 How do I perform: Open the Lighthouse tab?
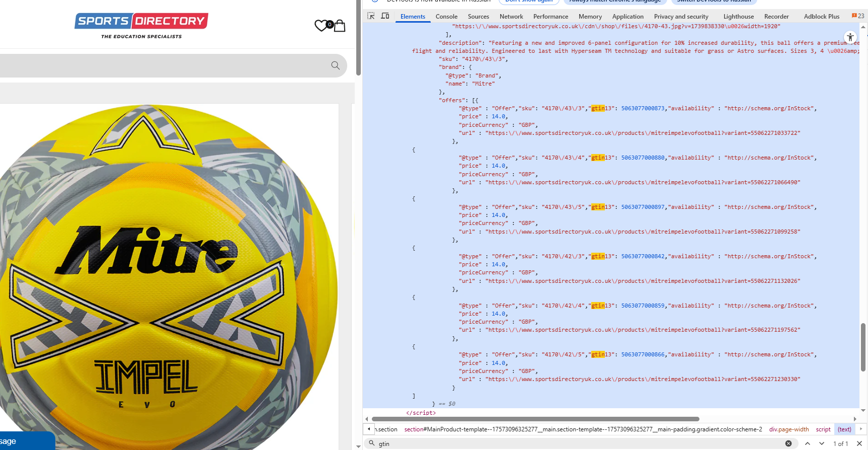pos(739,17)
